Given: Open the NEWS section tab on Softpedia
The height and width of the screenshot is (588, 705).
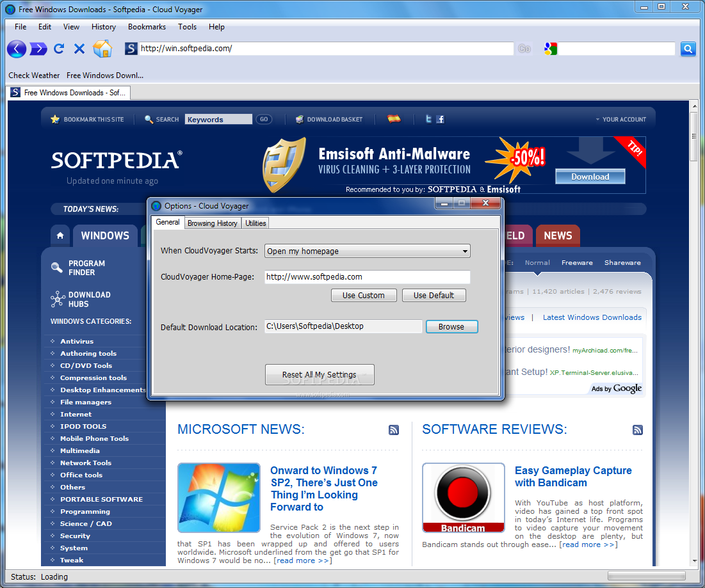Looking at the screenshot, I should coord(558,236).
